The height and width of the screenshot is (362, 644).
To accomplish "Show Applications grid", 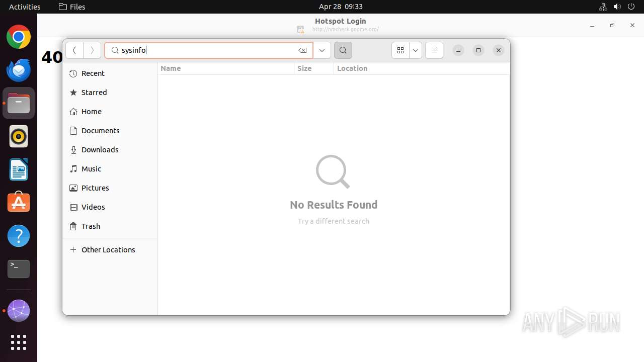I will pyautogui.click(x=19, y=342).
